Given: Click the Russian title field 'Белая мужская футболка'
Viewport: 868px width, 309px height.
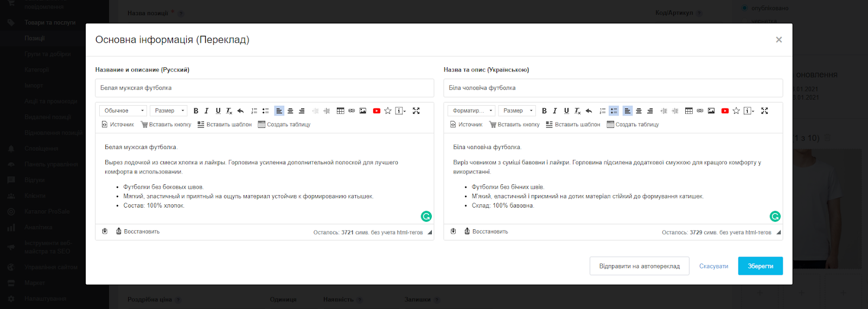Looking at the screenshot, I should tap(265, 88).
